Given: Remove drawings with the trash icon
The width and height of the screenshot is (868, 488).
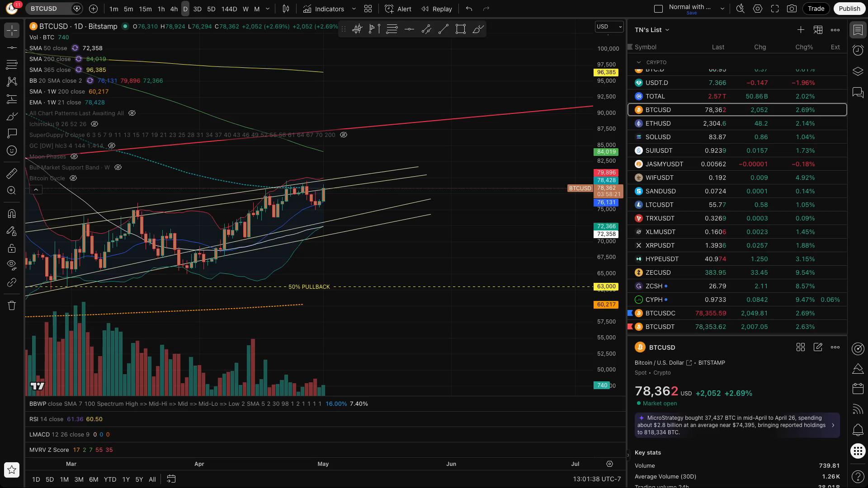Looking at the screenshot, I should click(x=12, y=305).
